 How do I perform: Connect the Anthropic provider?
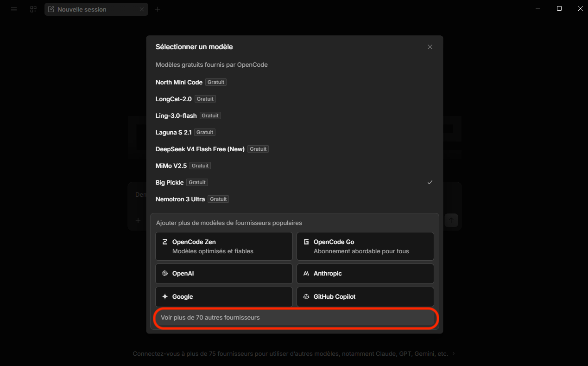(x=365, y=274)
